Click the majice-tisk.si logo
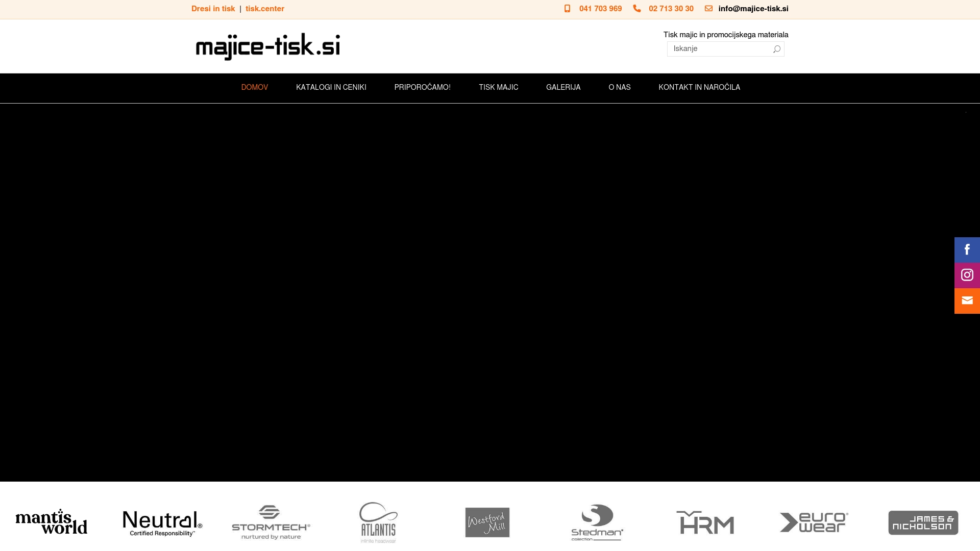This screenshot has height=551, width=980. [x=267, y=45]
